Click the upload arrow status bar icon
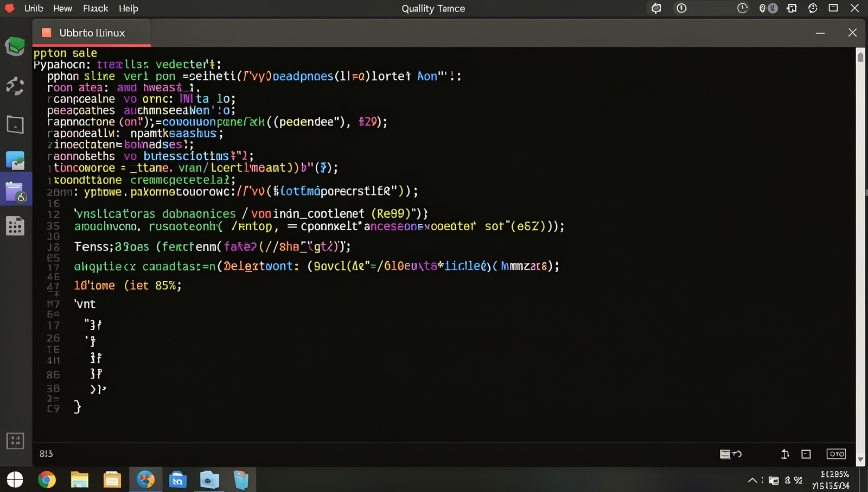This screenshot has width=868, height=492. point(785,454)
